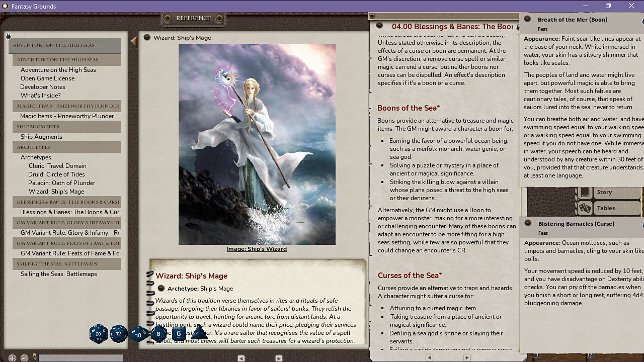Viewport: 644px width, 362px height.
Task: Roll the d20 die
Action: coord(99,334)
